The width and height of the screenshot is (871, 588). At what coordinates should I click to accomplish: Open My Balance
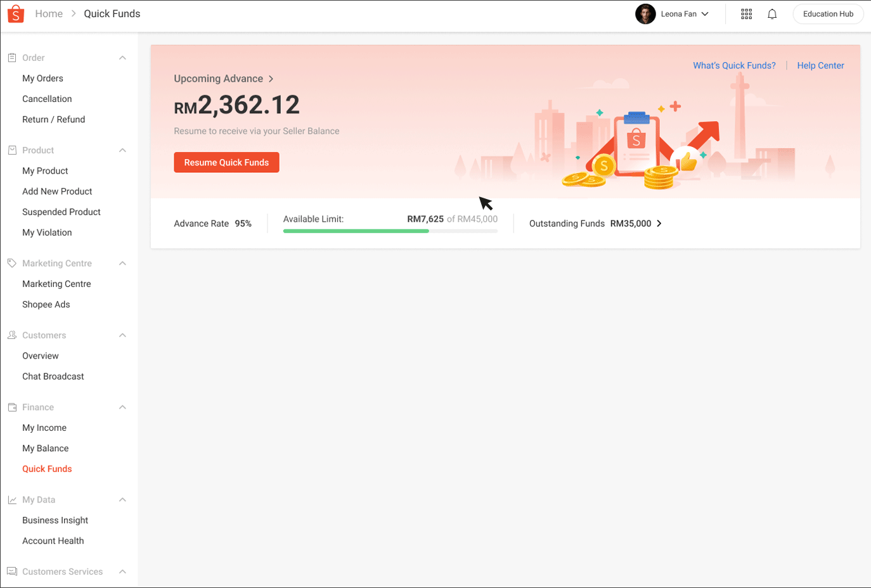[x=46, y=449]
